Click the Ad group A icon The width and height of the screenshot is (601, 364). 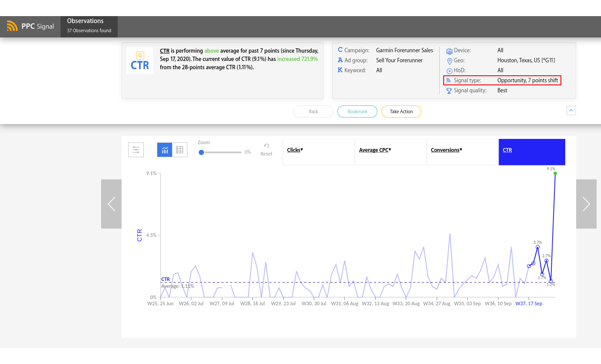click(x=340, y=60)
